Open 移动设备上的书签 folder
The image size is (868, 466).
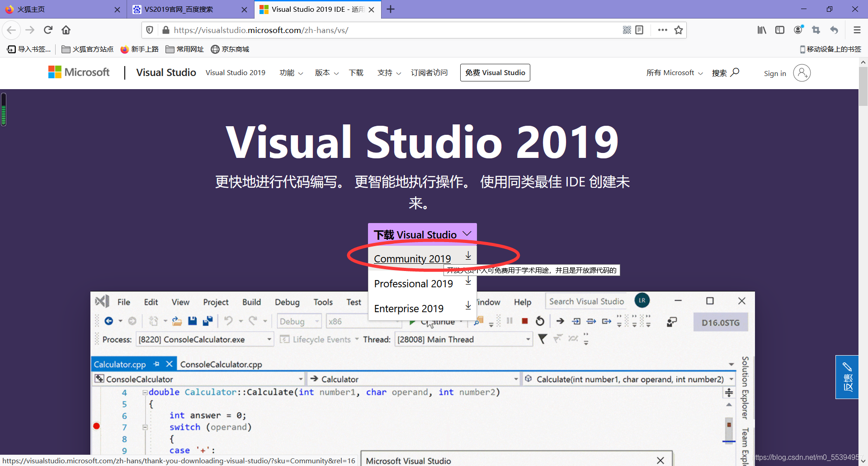click(830, 49)
